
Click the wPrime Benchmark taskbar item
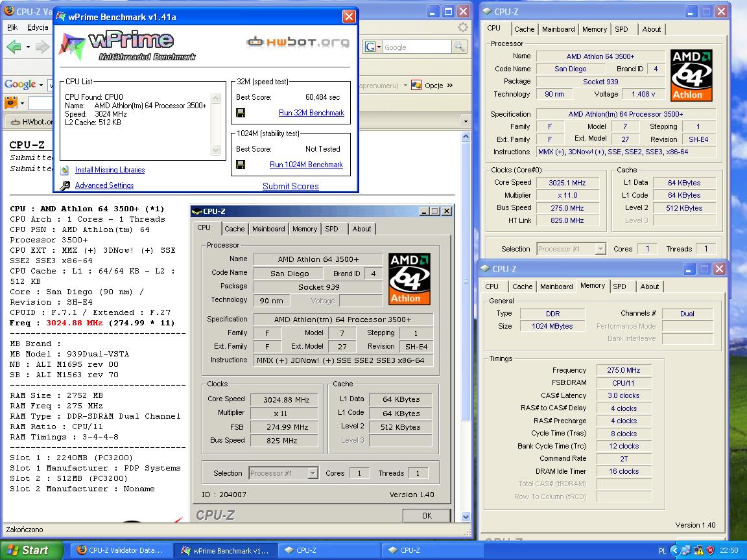[224, 550]
